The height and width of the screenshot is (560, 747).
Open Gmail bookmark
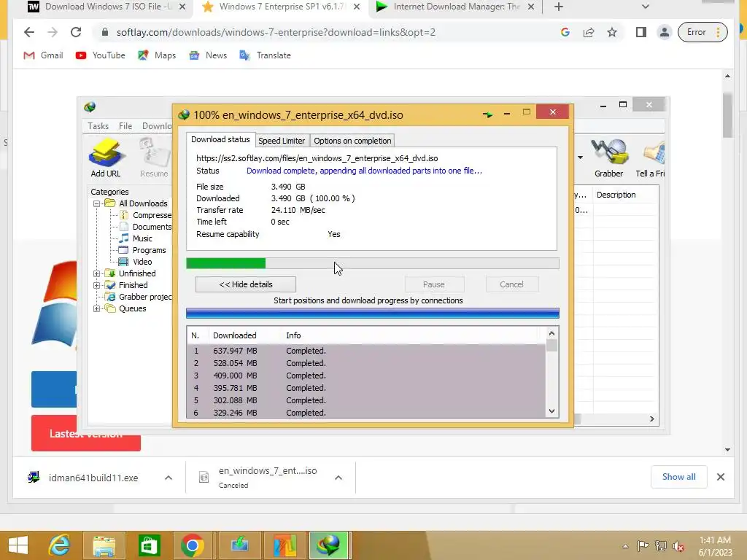[x=43, y=55]
